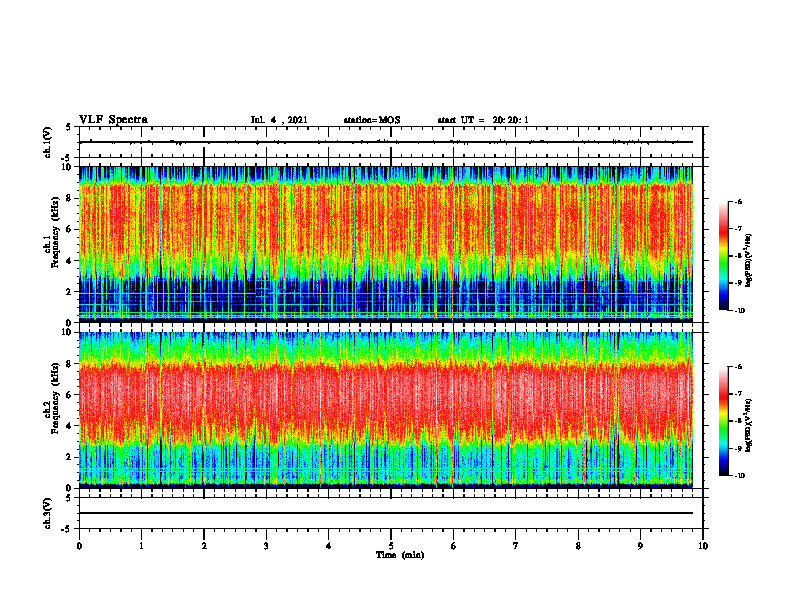
Task: Click the "-10" value on ch.2 colorbar
Action: (738, 475)
